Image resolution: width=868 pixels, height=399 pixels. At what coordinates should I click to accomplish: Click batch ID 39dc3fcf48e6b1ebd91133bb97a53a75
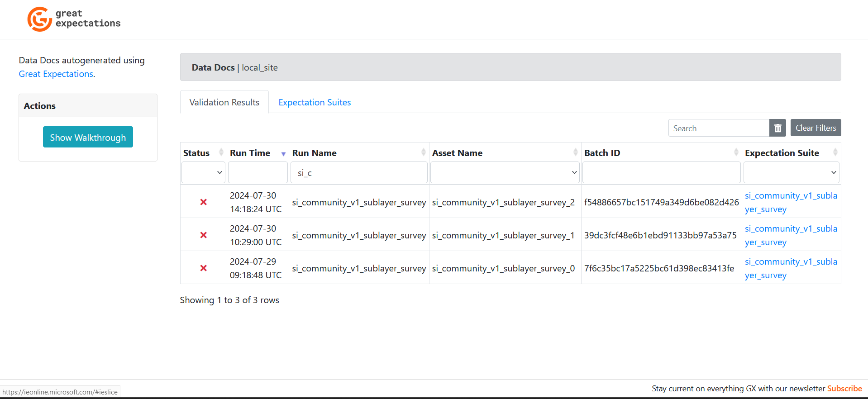(x=660, y=235)
